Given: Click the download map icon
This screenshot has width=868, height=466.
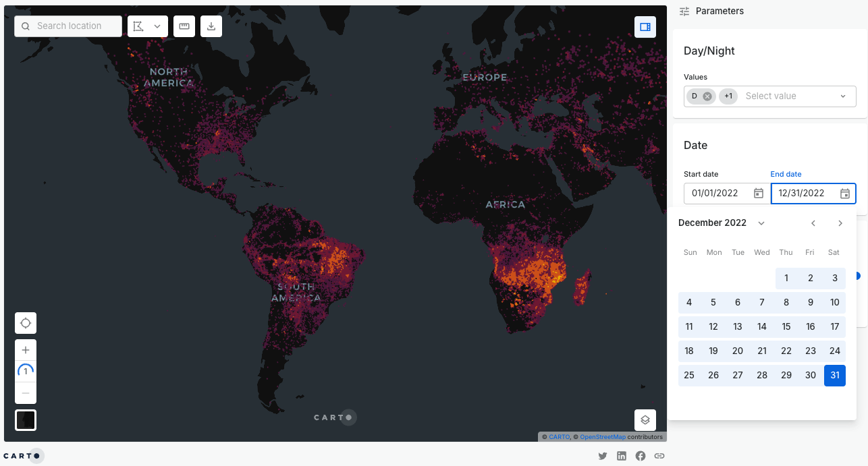Looking at the screenshot, I should coord(211,26).
